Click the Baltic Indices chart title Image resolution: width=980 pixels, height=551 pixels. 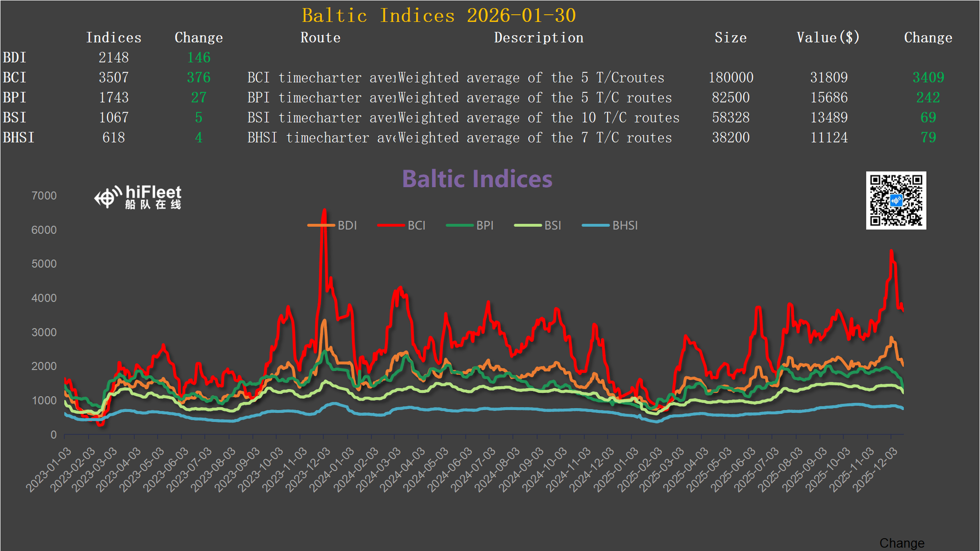coord(477,179)
